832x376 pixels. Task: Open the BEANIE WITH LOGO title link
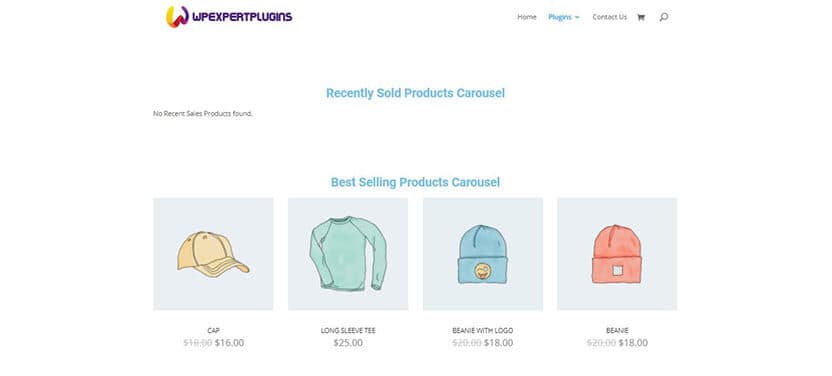pos(483,330)
